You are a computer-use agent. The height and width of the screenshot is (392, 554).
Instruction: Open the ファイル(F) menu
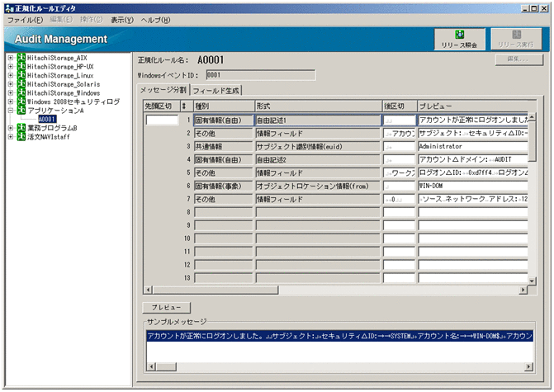tap(25, 20)
